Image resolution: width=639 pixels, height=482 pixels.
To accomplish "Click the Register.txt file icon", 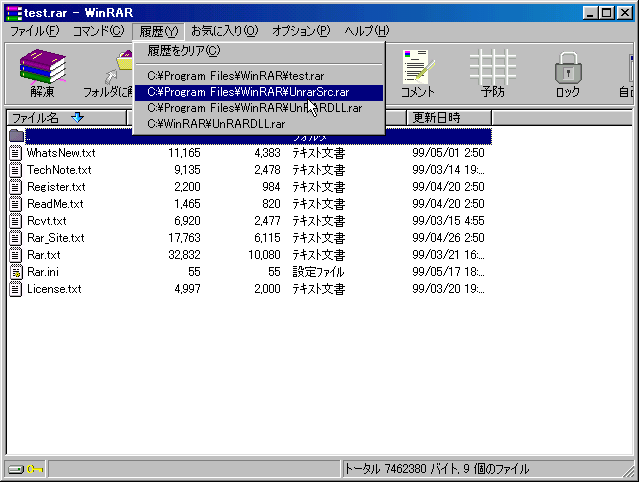I will coord(15,187).
